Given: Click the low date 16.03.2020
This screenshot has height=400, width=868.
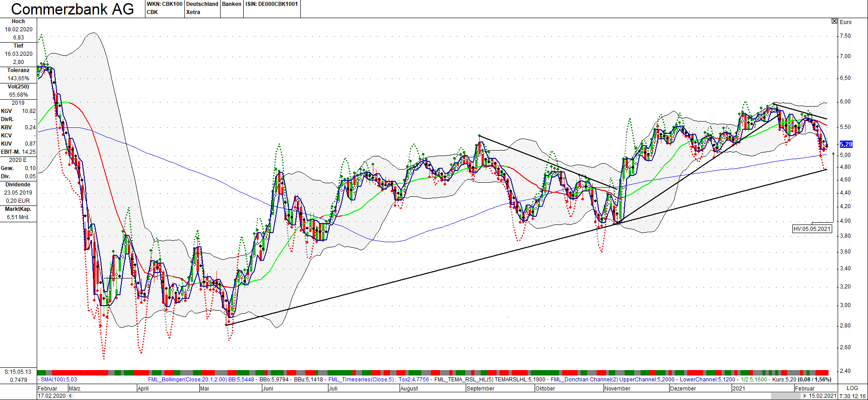Looking at the screenshot, I should [x=19, y=54].
